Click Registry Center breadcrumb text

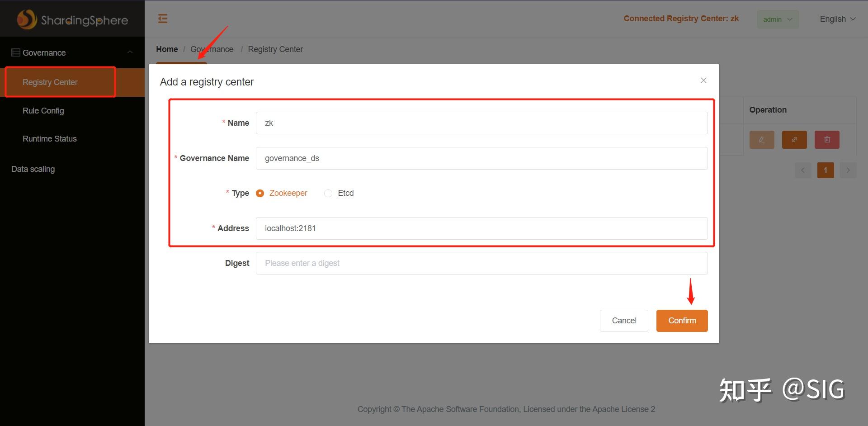tap(275, 49)
